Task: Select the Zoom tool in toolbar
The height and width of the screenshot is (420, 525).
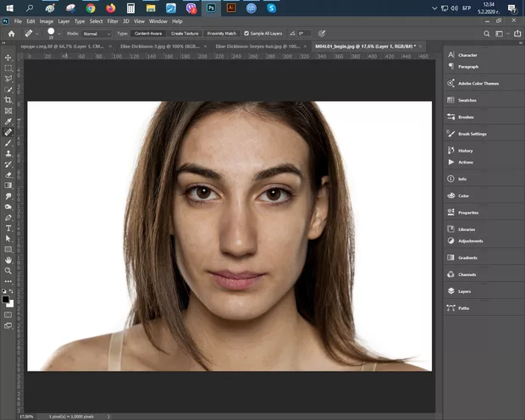Action: point(8,271)
